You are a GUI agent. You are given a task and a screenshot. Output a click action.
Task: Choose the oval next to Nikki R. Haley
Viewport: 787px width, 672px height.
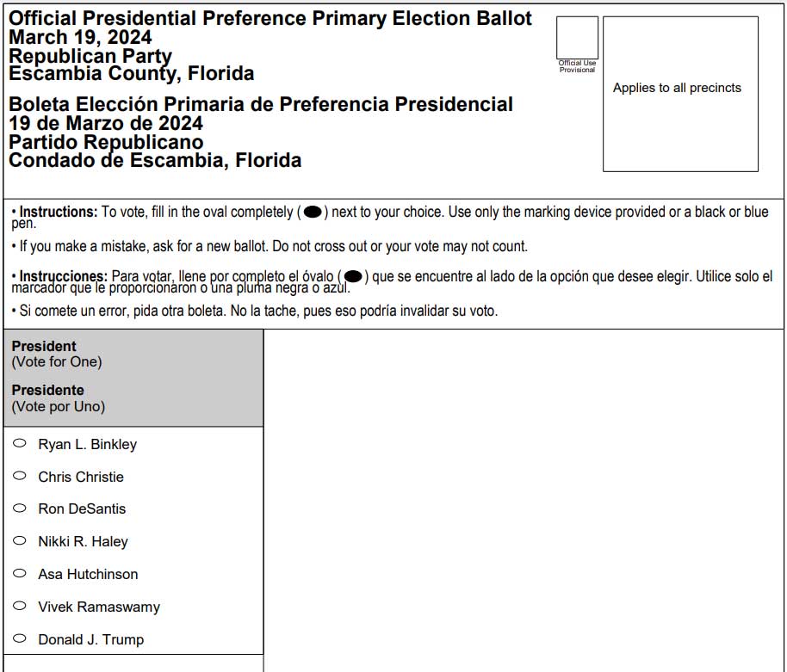tap(20, 540)
